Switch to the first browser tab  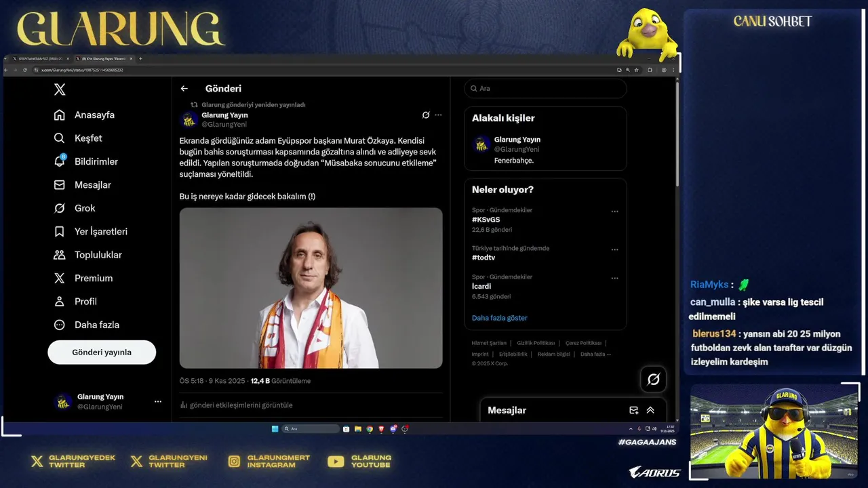[x=41, y=59]
